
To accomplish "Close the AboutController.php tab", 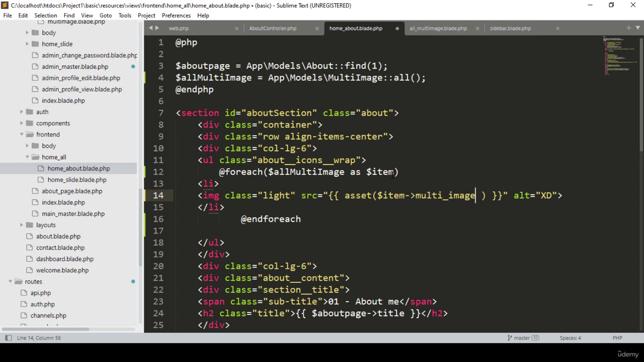I will pyautogui.click(x=317, y=28).
